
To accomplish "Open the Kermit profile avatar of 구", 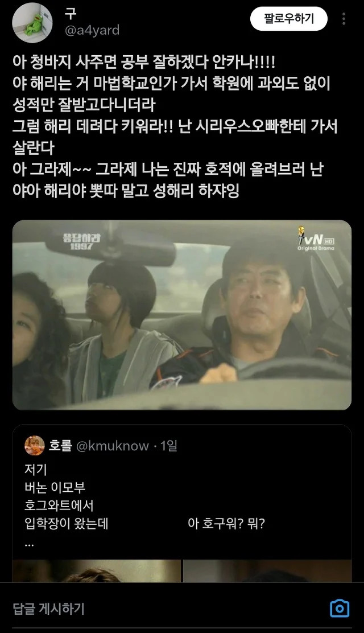I will coord(32,23).
